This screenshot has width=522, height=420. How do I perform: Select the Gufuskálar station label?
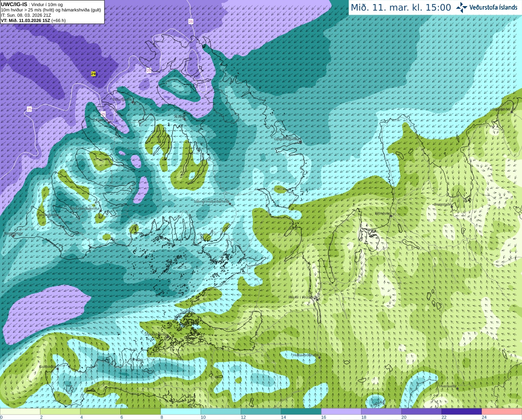pos(48,367)
